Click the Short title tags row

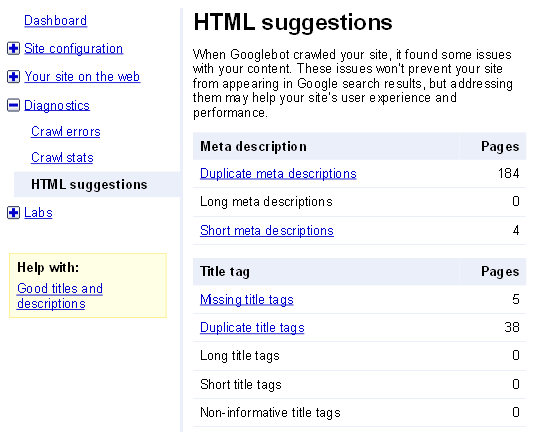click(x=359, y=385)
